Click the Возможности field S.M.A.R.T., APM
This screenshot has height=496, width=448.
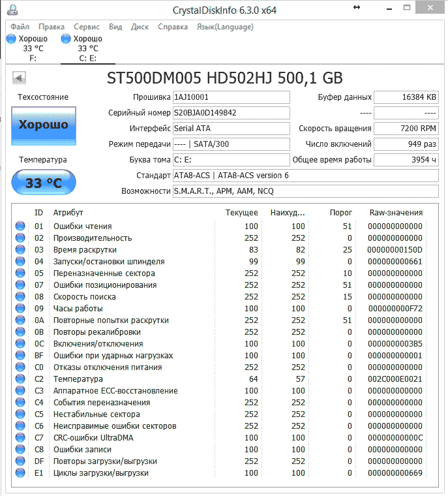305,191
